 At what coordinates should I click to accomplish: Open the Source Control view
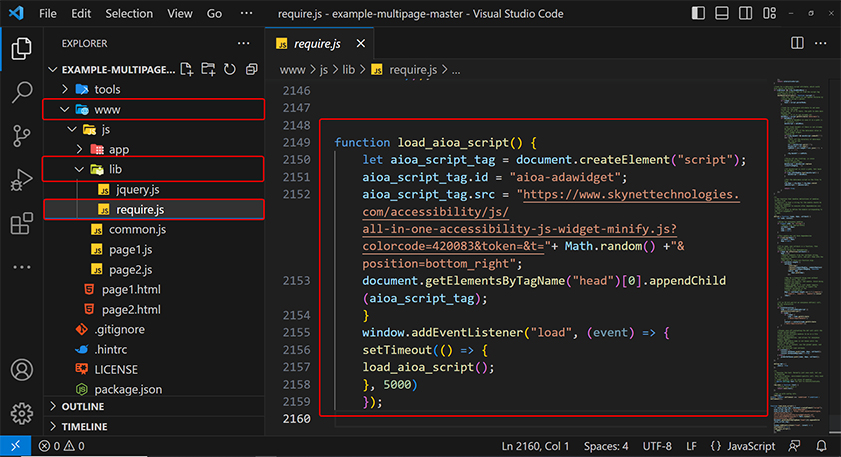(x=21, y=137)
